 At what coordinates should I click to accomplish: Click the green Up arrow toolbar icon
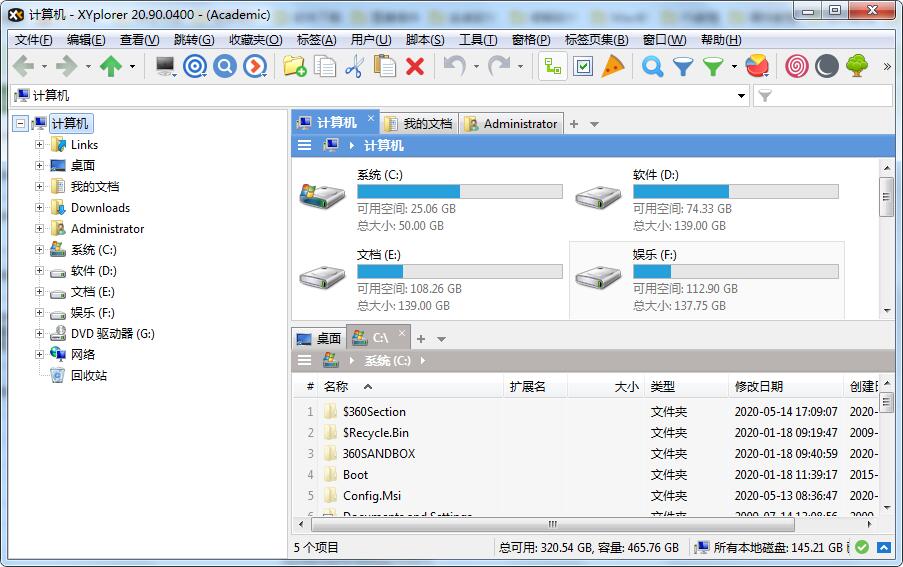point(110,67)
